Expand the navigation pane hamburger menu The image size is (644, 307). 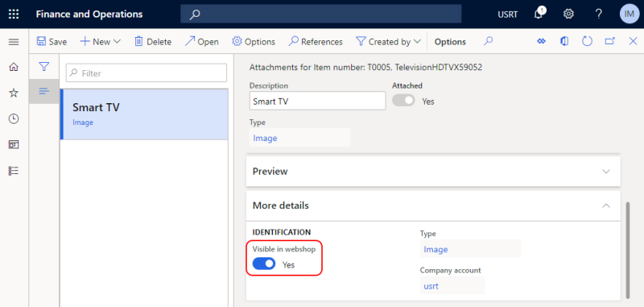coord(14,42)
